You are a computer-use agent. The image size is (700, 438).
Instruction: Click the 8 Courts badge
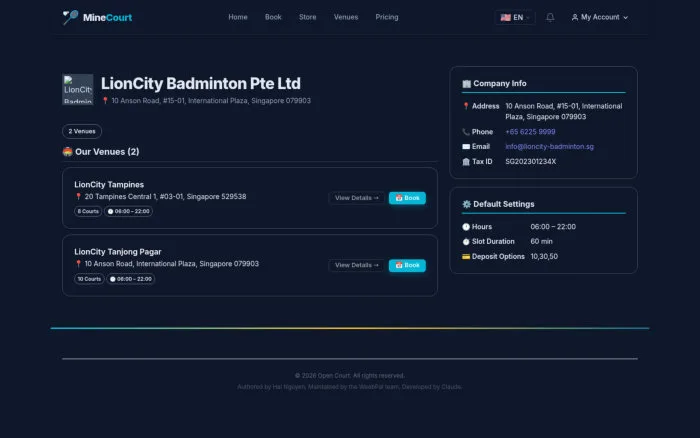click(x=88, y=211)
